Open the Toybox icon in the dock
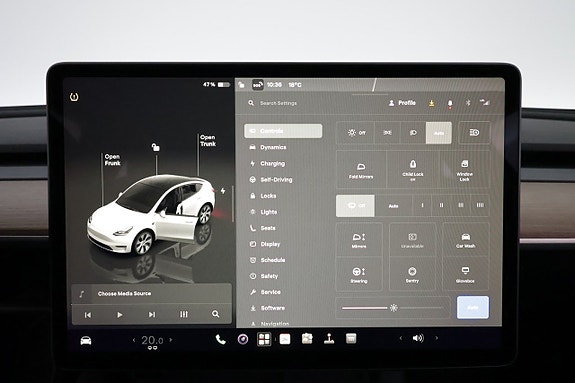 point(307,339)
